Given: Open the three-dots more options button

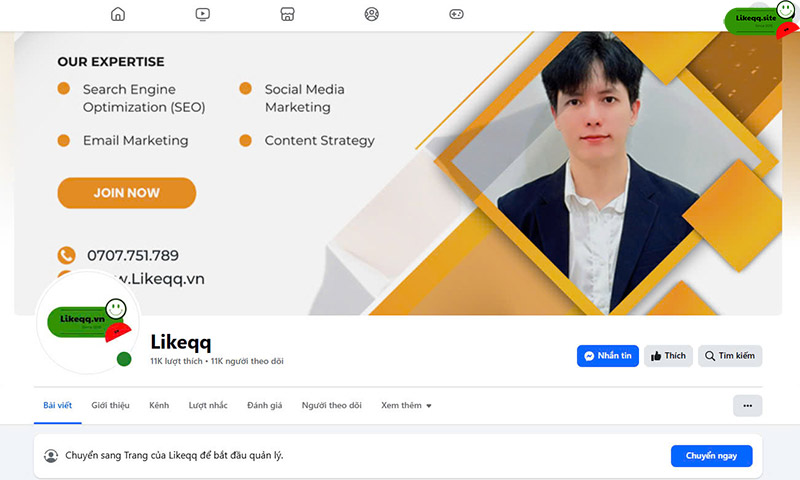Looking at the screenshot, I should (747, 406).
